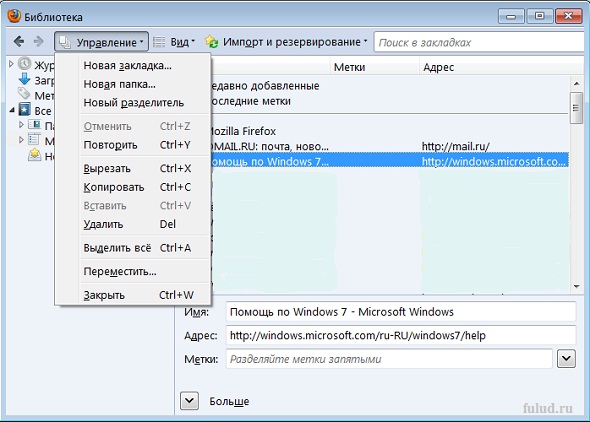Click the Bookmarks Menu icon in tree
The width and height of the screenshot is (590, 422).
pyautogui.click(x=34, y=140)
